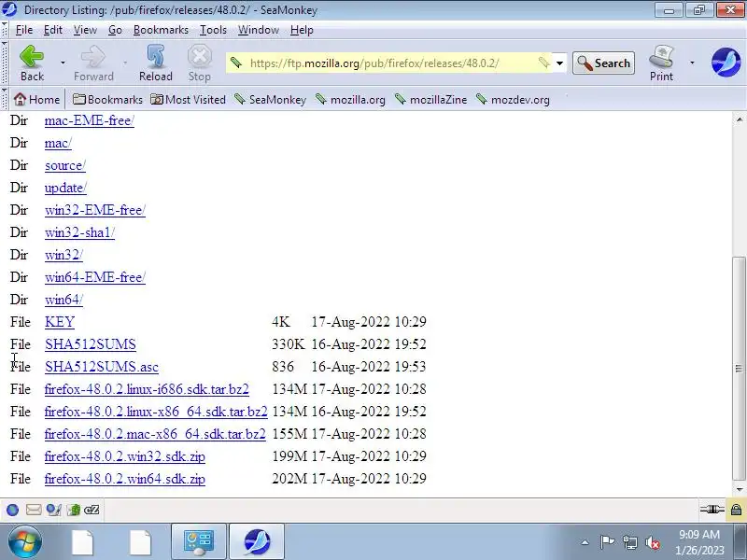Open the Help menu
Screen dimensions: 747x560
(302, 30)
